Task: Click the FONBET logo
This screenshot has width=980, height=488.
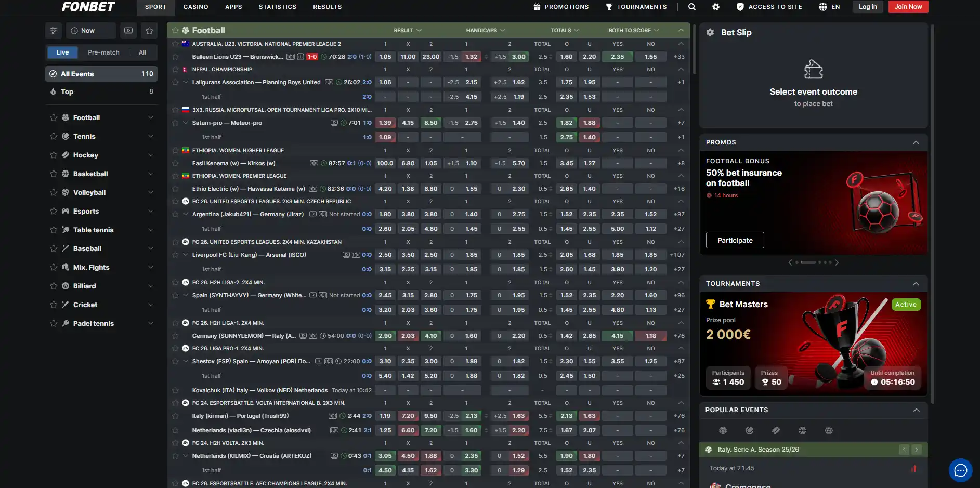Action: click(x=88, y=7)
